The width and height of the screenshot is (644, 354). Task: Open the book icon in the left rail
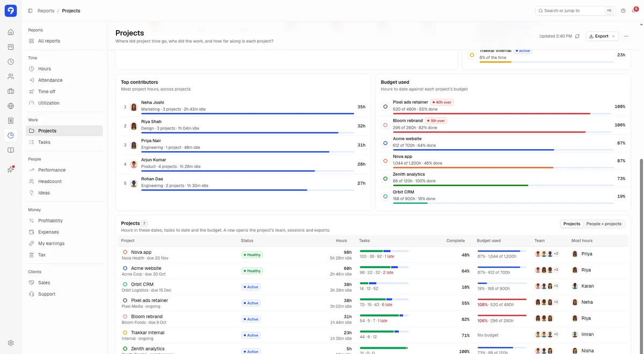tap(11, 150)
